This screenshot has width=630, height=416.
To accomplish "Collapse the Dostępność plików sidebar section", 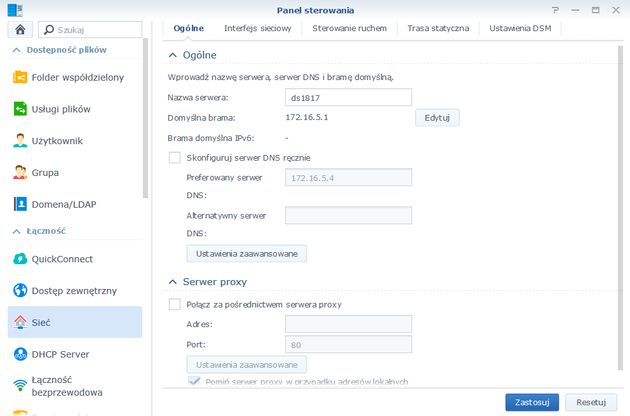I will [16, 50].
